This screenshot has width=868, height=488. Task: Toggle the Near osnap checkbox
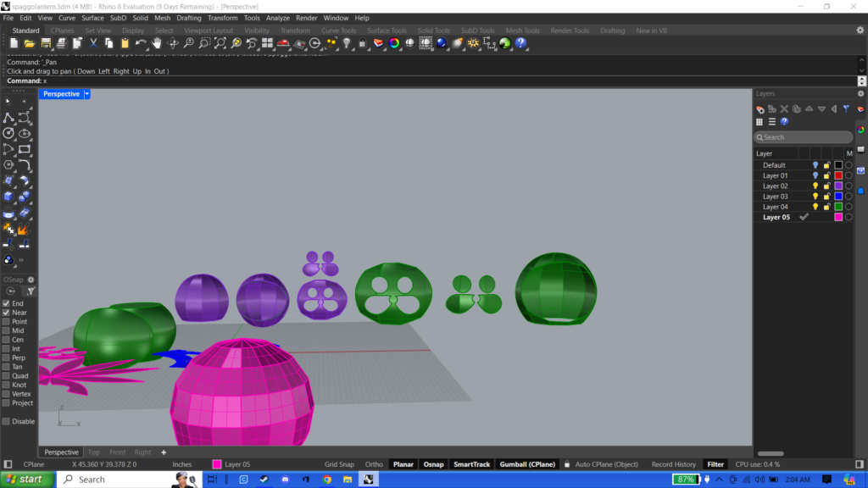(6, 313)
